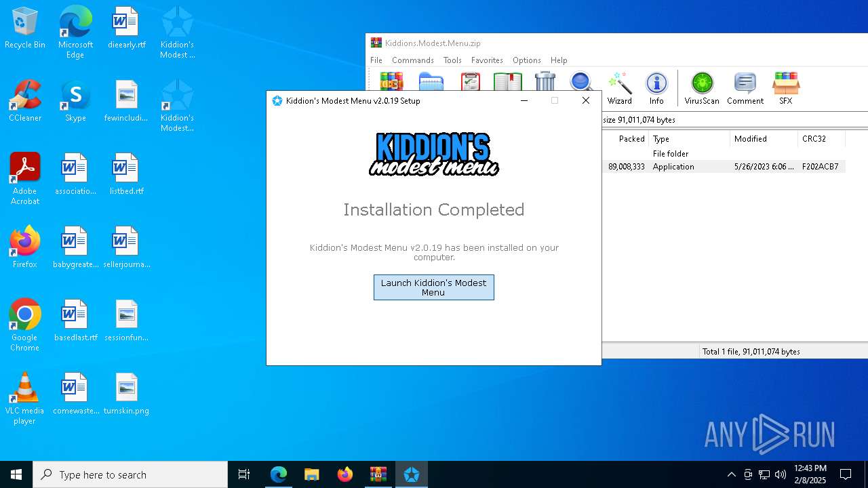The image size is (868, 488).
Task: Open File Explorer from taskbar
Action: (312, 474)
